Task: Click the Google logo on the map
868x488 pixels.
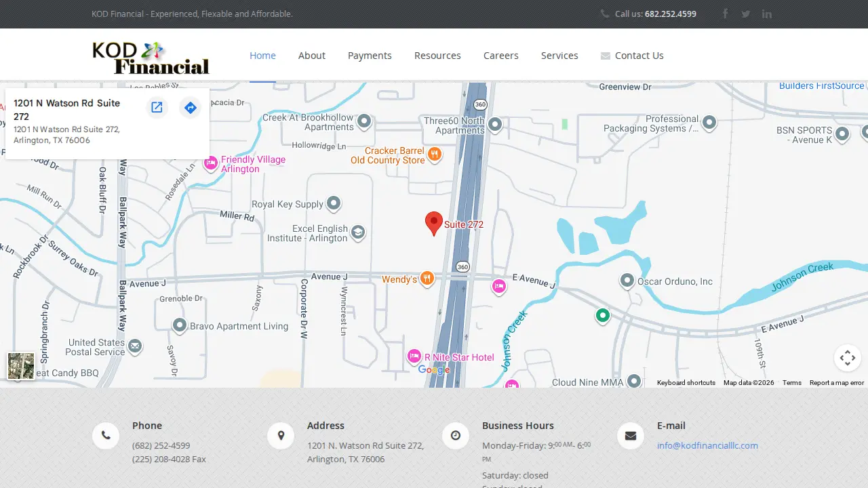Action: [x=434, y=370]
